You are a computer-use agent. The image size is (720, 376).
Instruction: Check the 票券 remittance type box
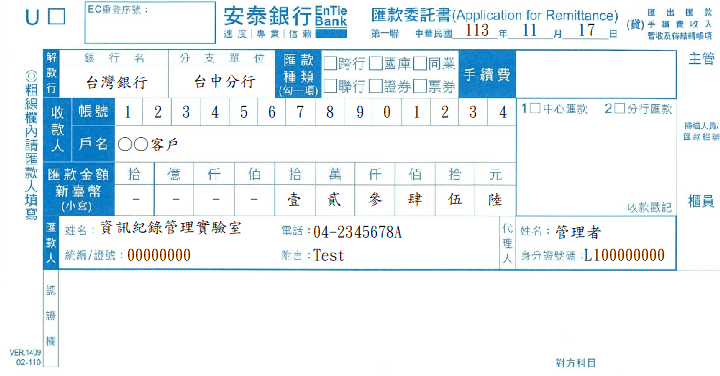[420, 86]
